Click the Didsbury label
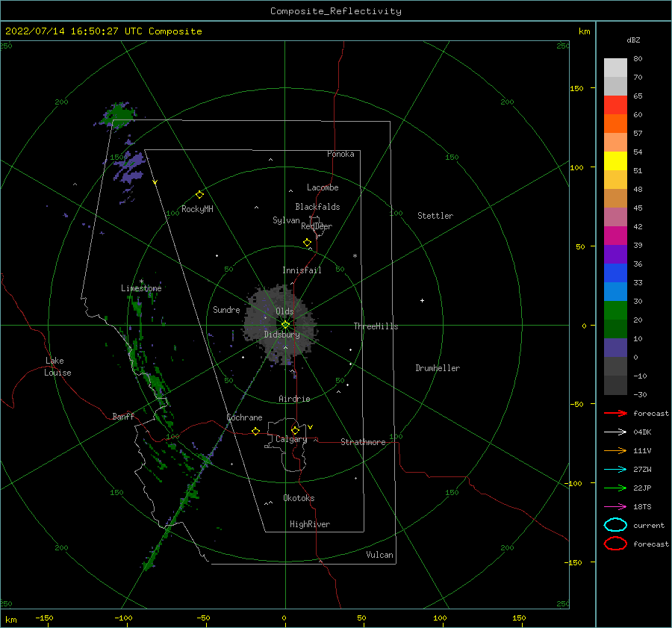The image size is (672, 628). 282,335
